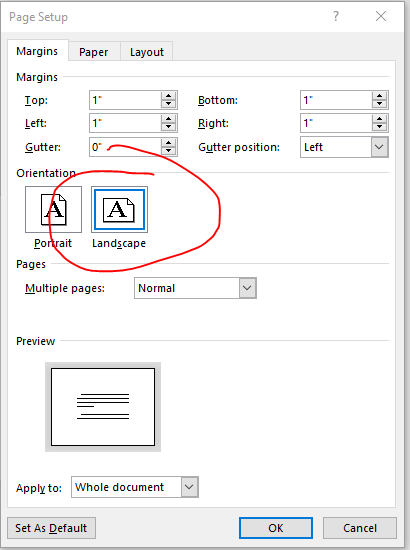Select Portrait orientation icon

pos(53,209)
